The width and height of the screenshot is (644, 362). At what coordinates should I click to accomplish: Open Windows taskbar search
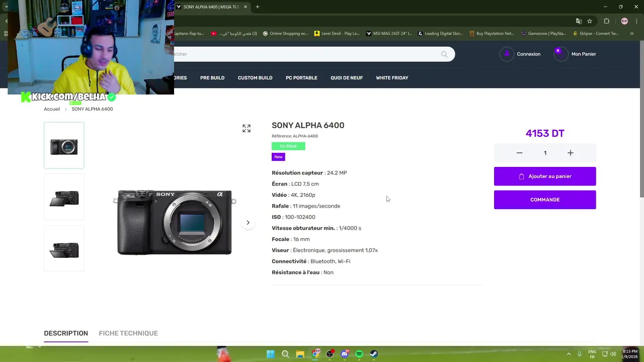click(285, 354)
